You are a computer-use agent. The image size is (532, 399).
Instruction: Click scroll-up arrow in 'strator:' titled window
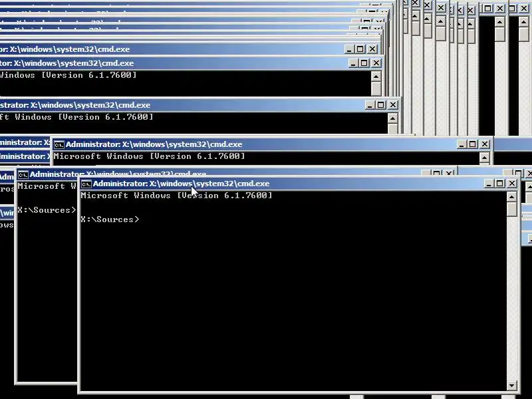[x=392, y=118]
